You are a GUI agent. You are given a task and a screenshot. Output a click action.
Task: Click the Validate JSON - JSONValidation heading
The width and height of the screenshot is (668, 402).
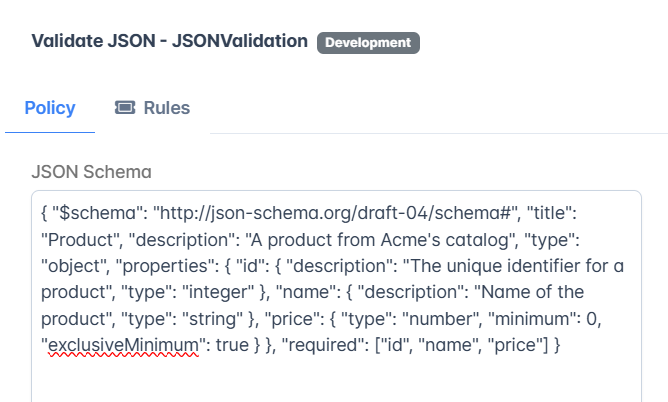pyautogui.click(x=170, y=41)
